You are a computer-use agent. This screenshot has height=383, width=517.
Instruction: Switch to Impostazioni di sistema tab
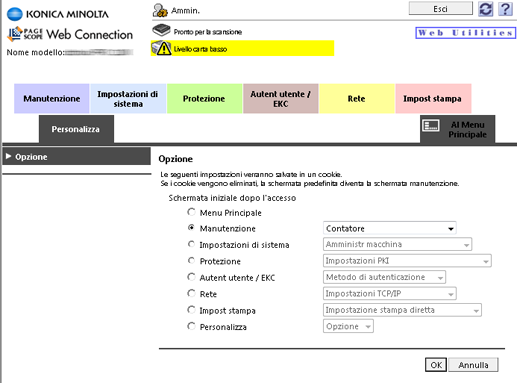pyautogui.click(x=128, y=99)
